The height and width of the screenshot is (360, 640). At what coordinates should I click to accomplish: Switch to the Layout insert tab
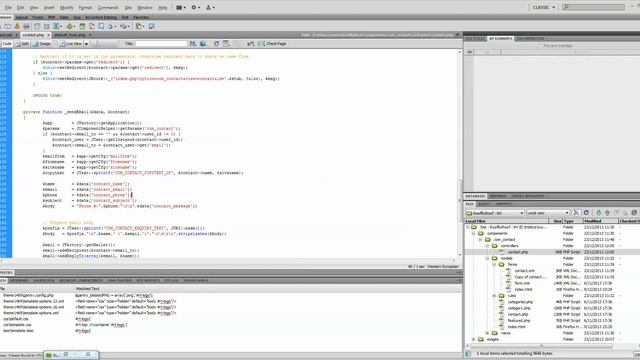22,18
